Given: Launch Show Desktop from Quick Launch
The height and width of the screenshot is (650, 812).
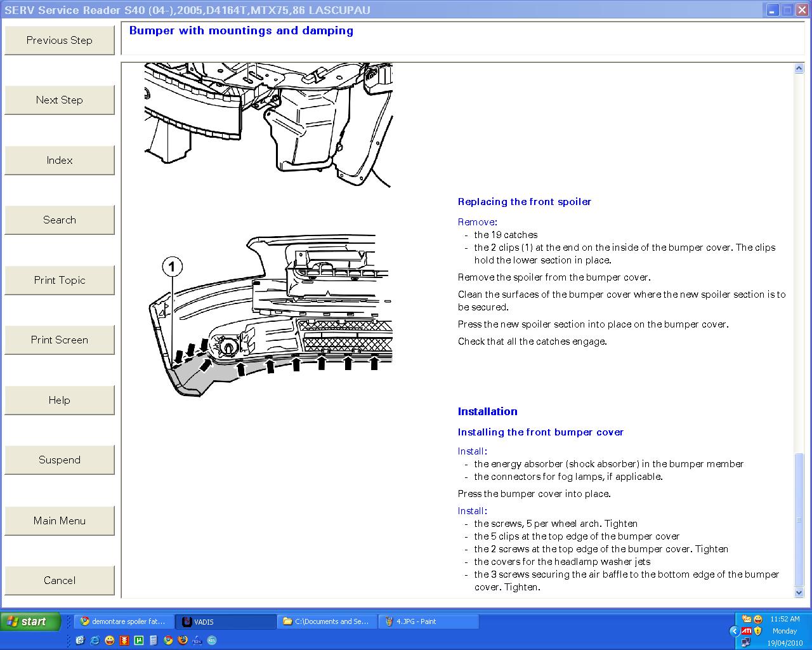Looking at the screenshot, I should (x=80, y=640).
